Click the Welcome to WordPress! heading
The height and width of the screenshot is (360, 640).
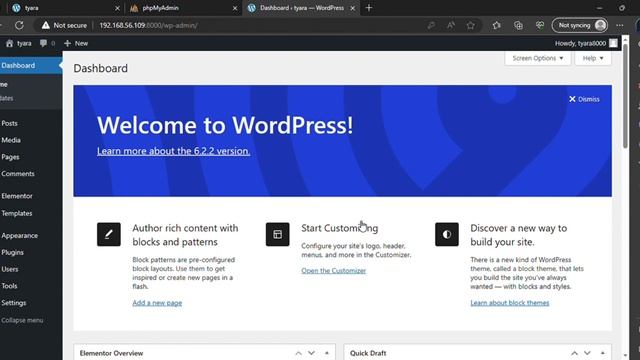click(225, 125)
